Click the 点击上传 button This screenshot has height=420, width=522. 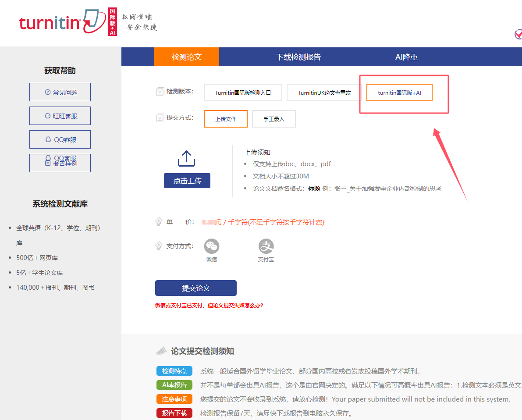click(187, 181)
